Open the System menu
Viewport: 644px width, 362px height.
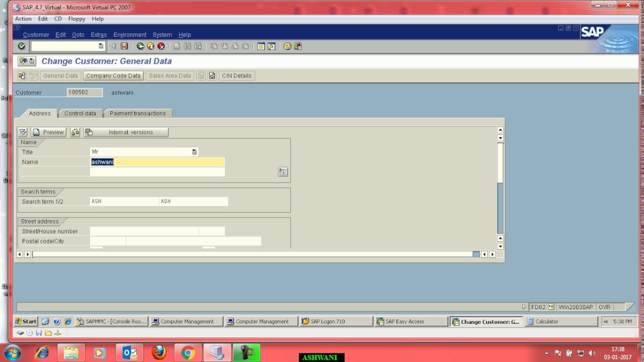pos(162,35)
